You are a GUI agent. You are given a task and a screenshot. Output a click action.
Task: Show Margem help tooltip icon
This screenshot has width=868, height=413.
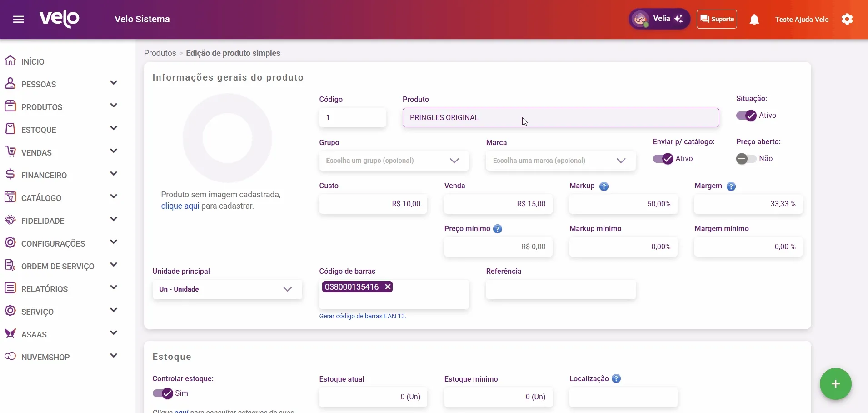(x=731, y=186)
